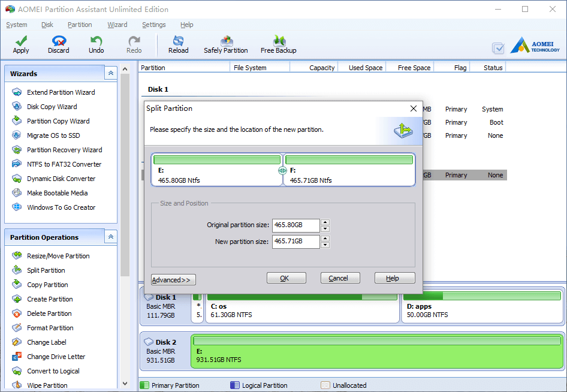Collapse the Partition Operations panel
This screenshot has width=567, height=392.
pos(111,237)
